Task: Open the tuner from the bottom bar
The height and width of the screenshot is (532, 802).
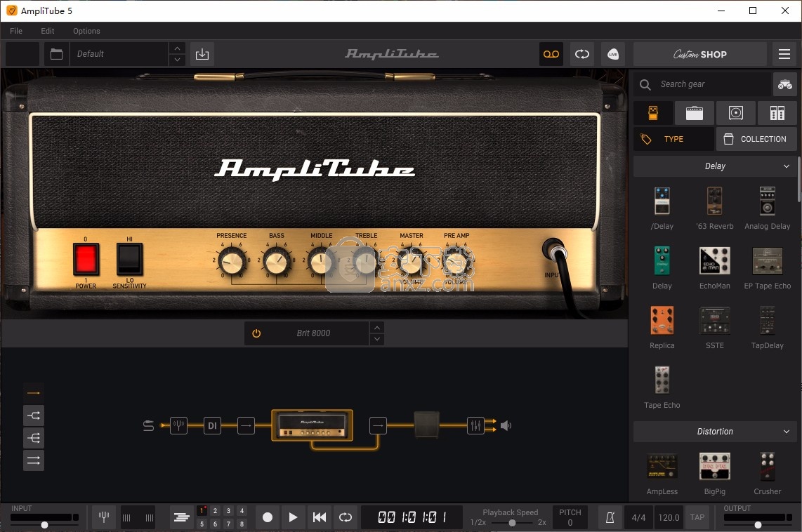Action: click(104, 517)
